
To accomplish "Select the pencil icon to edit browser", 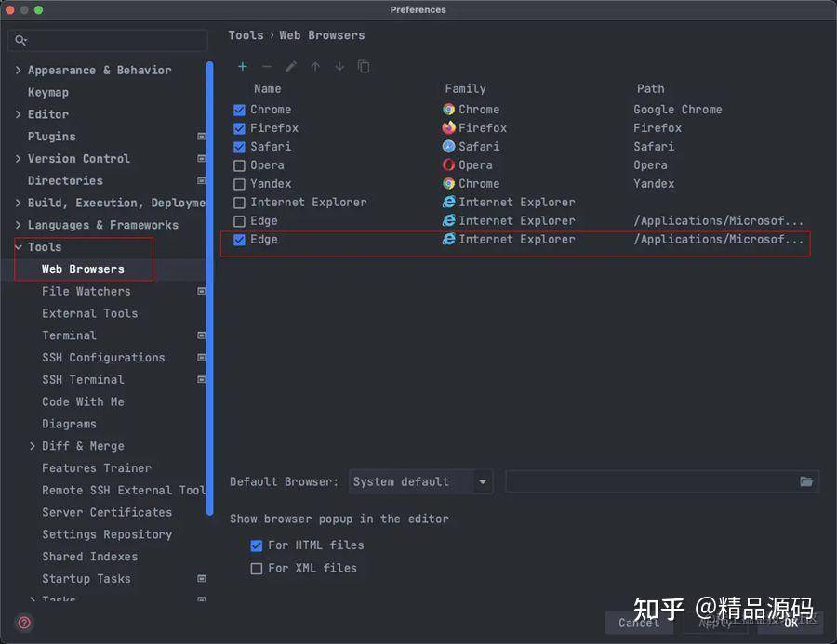I will [x=291, y=67].
